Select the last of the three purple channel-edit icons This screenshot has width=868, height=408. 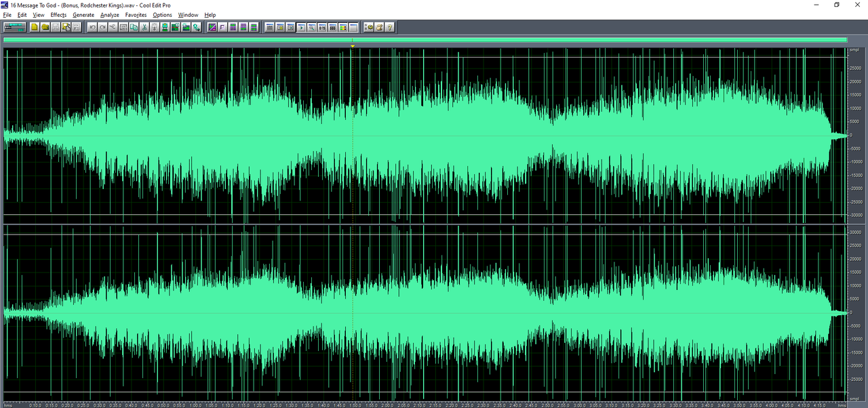point(254,27)
